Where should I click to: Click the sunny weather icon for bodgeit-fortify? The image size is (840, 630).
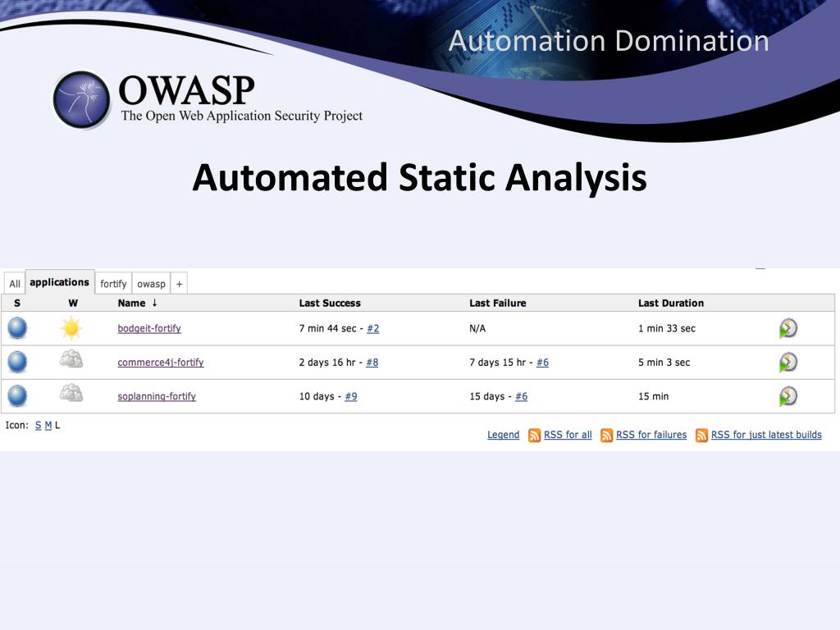[71, 328]
